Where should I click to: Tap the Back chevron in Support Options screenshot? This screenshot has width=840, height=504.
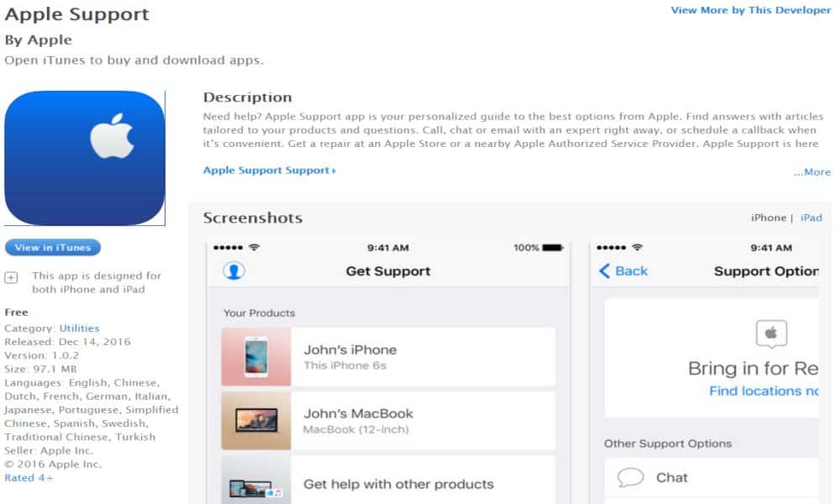(604, 271)
